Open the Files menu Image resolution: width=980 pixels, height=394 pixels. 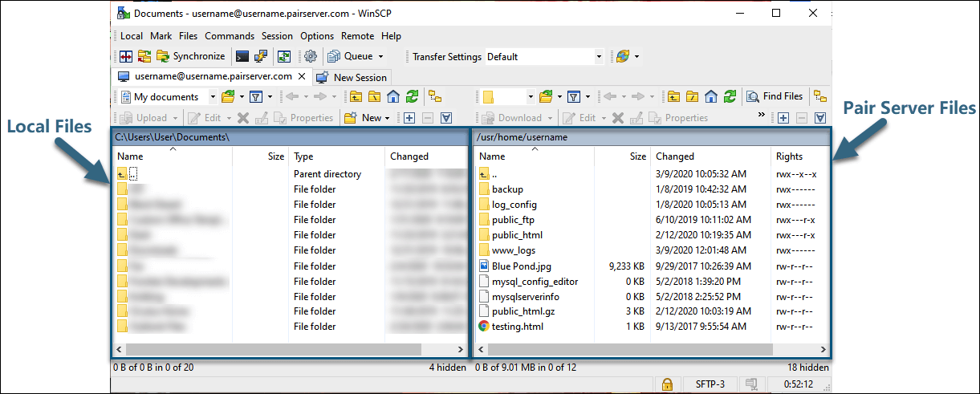[x=189, y=36]
